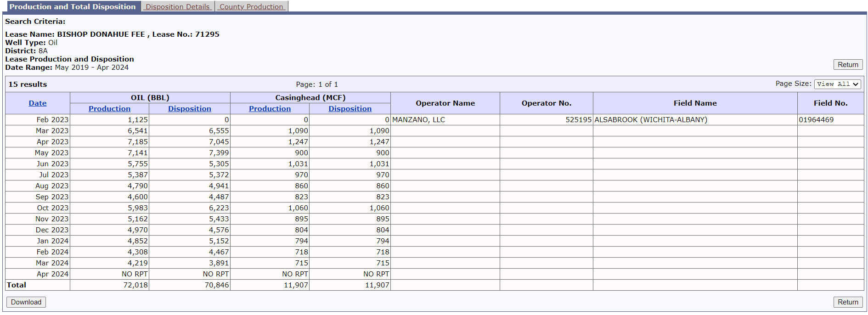
Task: Select the MANZANO, LLC operator cell
Action: click(445, 120)
